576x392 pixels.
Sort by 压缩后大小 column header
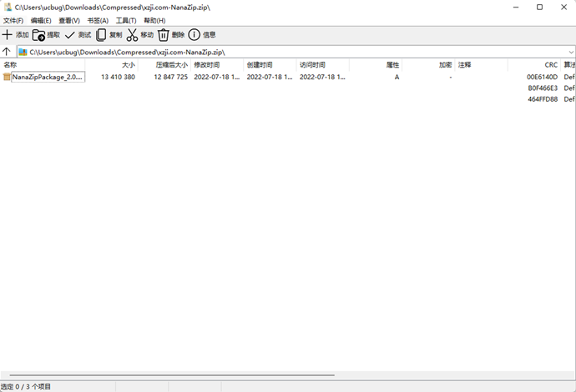coord(171,64)
